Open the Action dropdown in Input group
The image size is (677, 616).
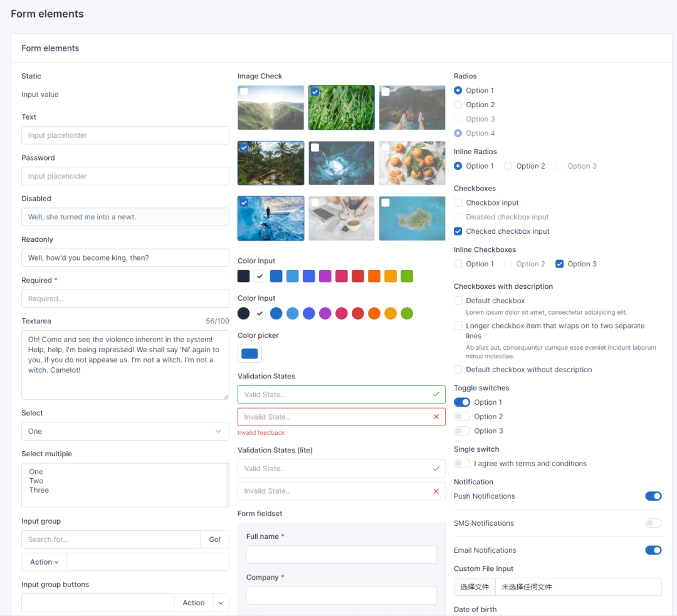tap(44, 562)
